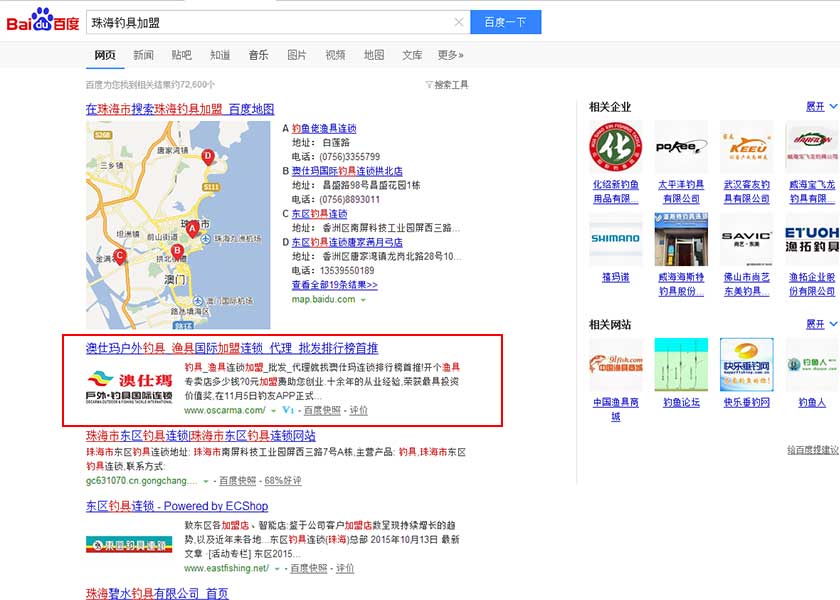This screenshot has height=600, width=840.
Task: Click the Baidu map thumbnail
Action: coord(178,225)
